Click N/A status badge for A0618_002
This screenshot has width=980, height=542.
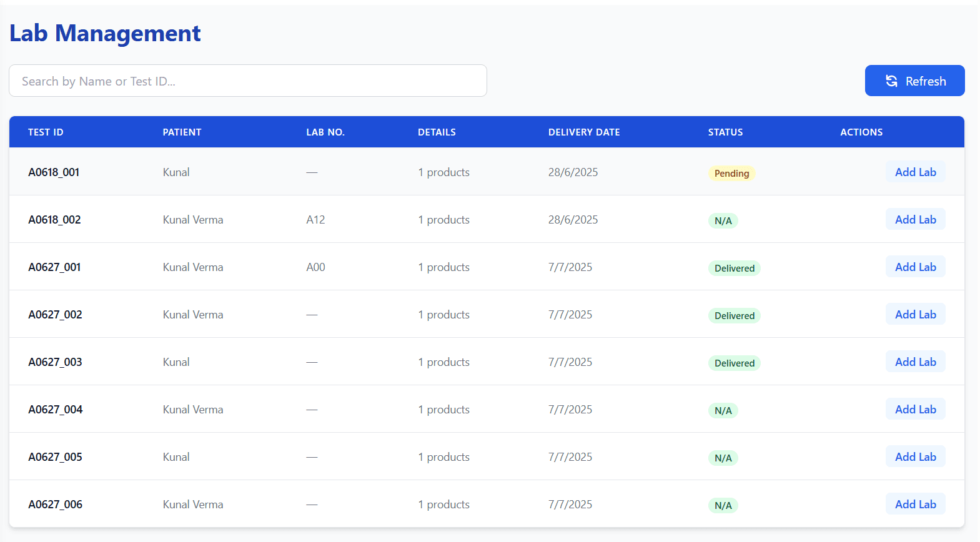[x=723, y=221]
